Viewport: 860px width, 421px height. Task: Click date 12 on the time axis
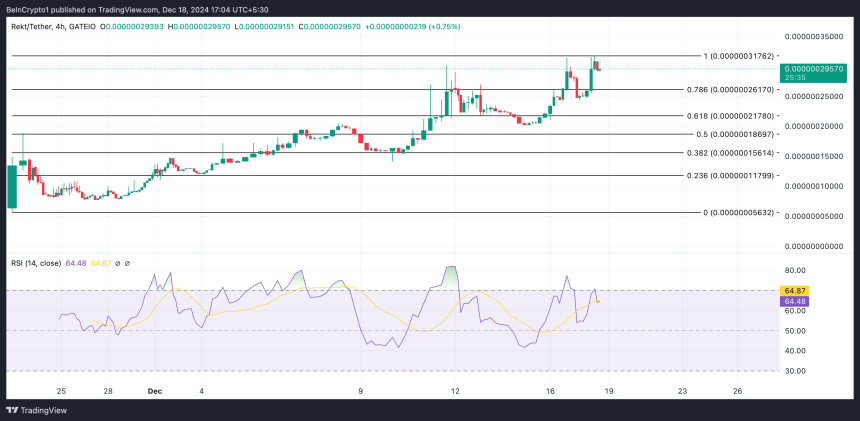pos(455,390)
